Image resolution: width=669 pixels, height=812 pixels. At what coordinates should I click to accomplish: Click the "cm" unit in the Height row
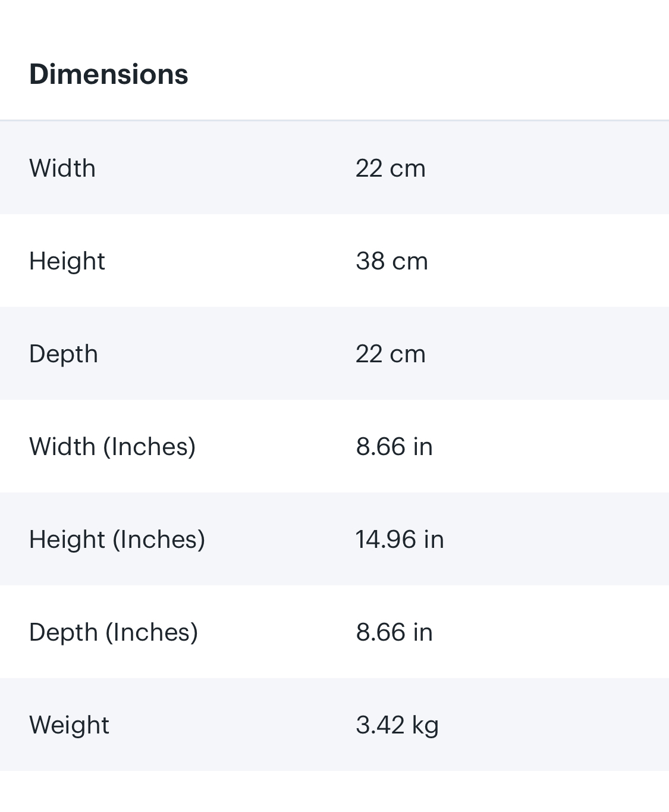[x=410, y=261]
